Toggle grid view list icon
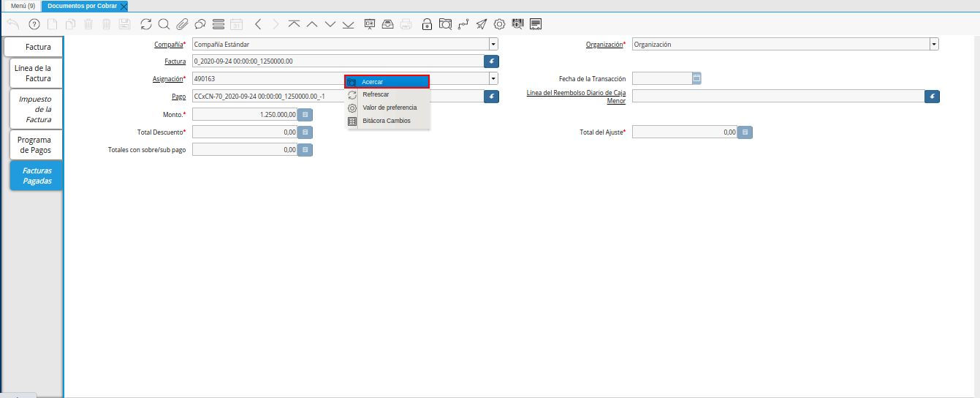 [218, 24]
